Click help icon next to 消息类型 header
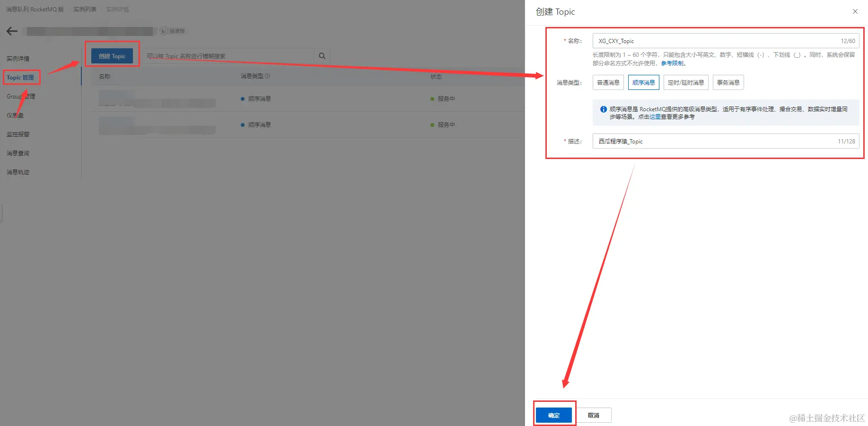Image resolution: width=868 pixels, height=426 pixels. tap(267, 76)
